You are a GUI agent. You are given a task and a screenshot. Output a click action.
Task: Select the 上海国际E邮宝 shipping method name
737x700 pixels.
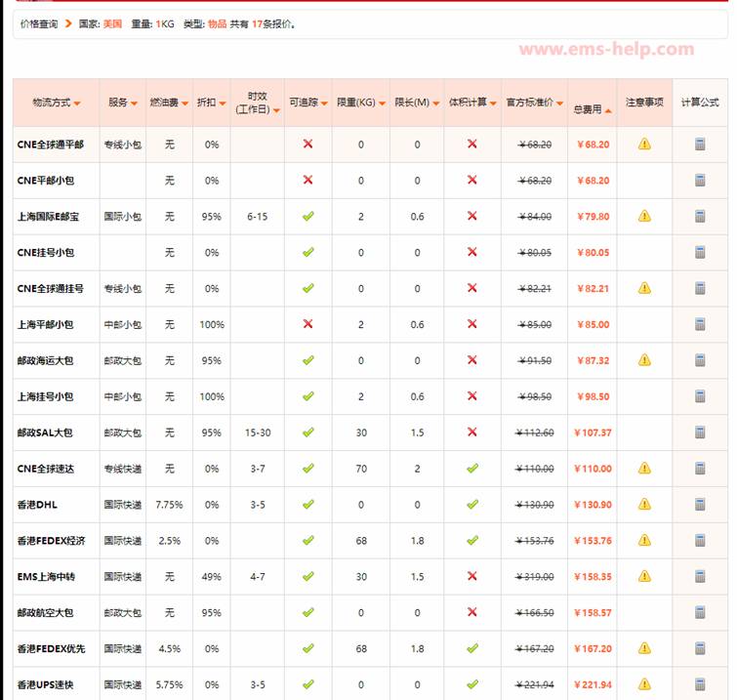coord(48,217)
